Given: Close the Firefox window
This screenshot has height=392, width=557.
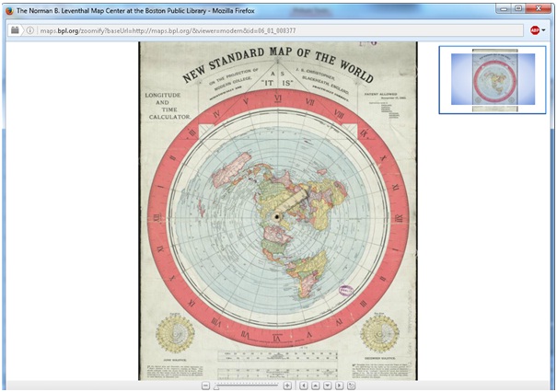Looking at the screenshot, I should pyautogui.click(x=539, y=7).
